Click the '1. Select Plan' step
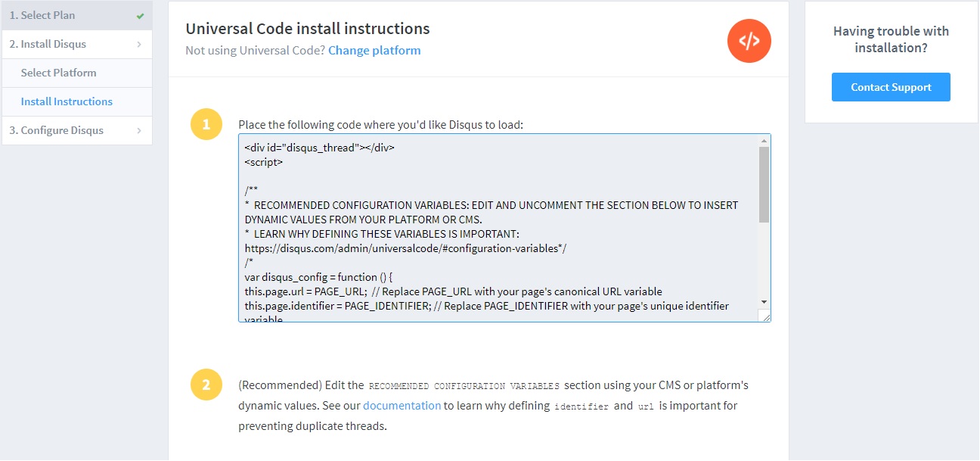Screen dimensions: 980x461 pyautogui.click(x=43, y=14)
